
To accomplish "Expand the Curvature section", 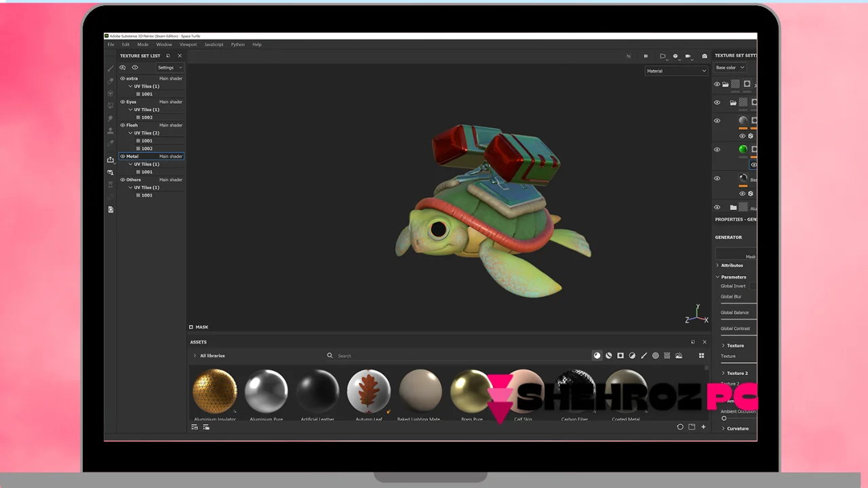I will point(723,428).
